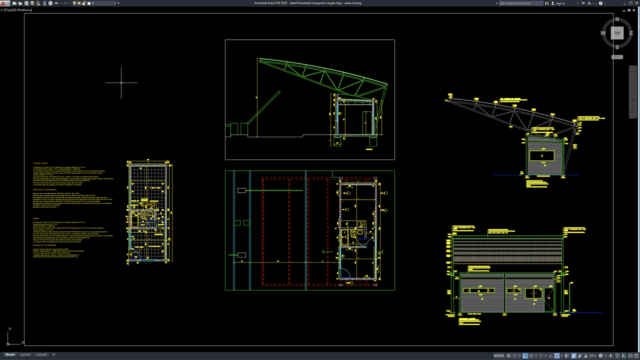Toggle lineweight display in status bar

[567, 356]
